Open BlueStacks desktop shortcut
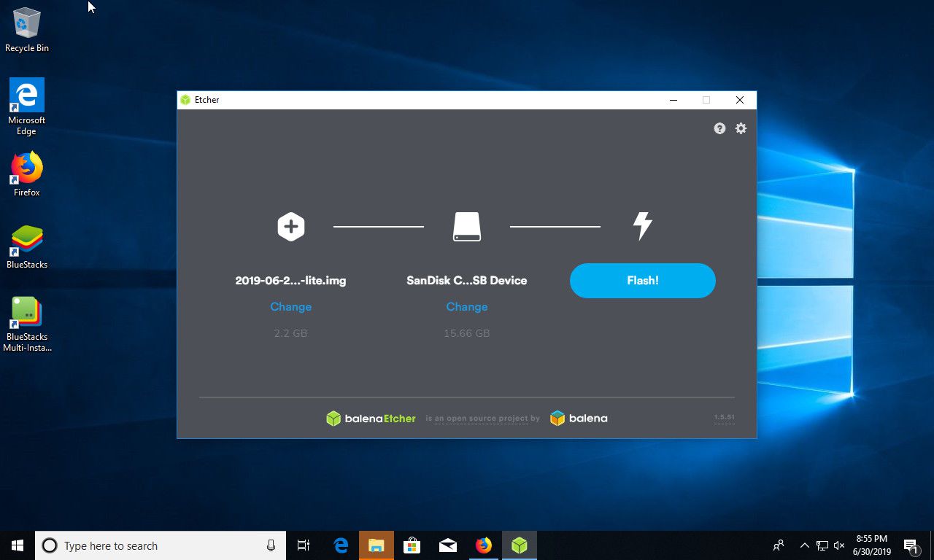This screenshot has height=560, width=934. pos(27,246)
